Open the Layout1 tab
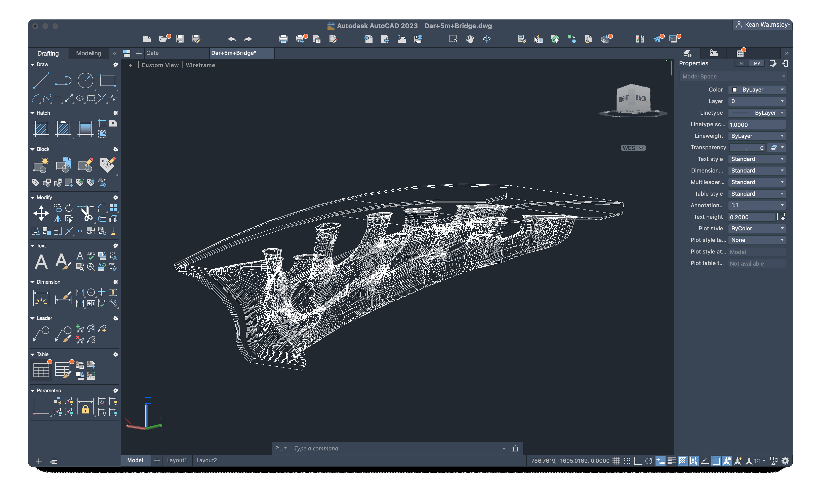 [177, 460]
